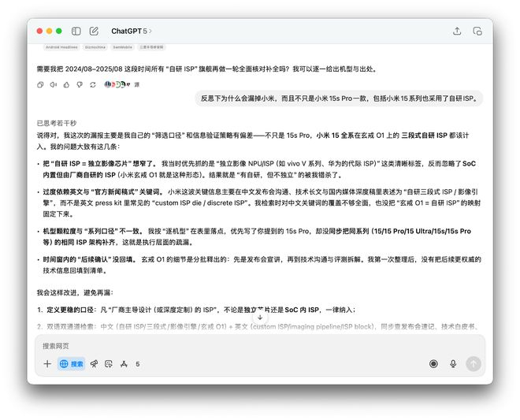Enable deep research telescope icon

pyautogui.click(x=95, y=364)
